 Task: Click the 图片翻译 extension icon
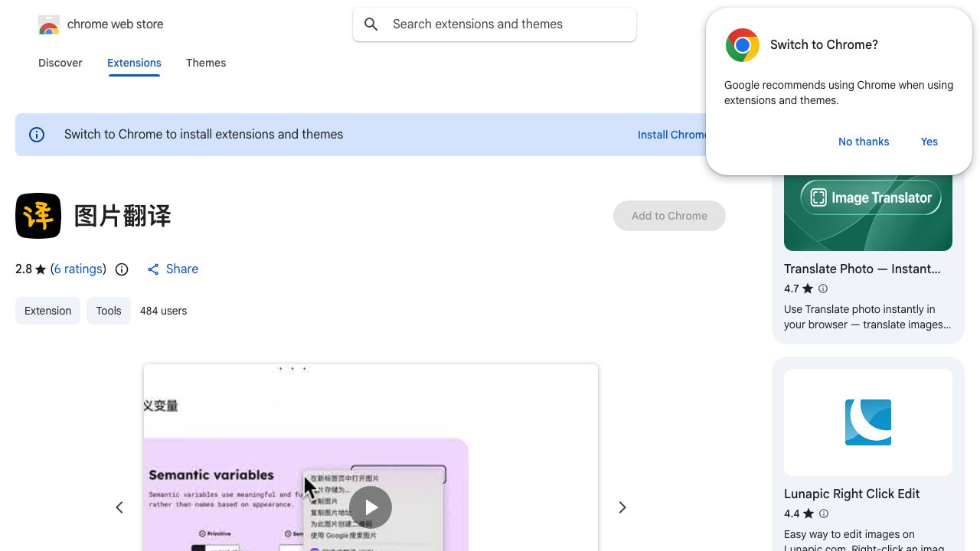click(x=38, y=216)
